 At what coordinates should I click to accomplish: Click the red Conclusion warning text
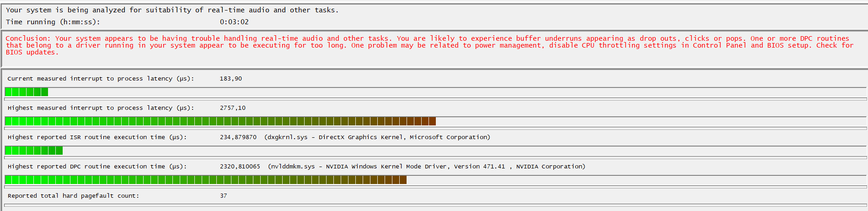click(429, 45)
